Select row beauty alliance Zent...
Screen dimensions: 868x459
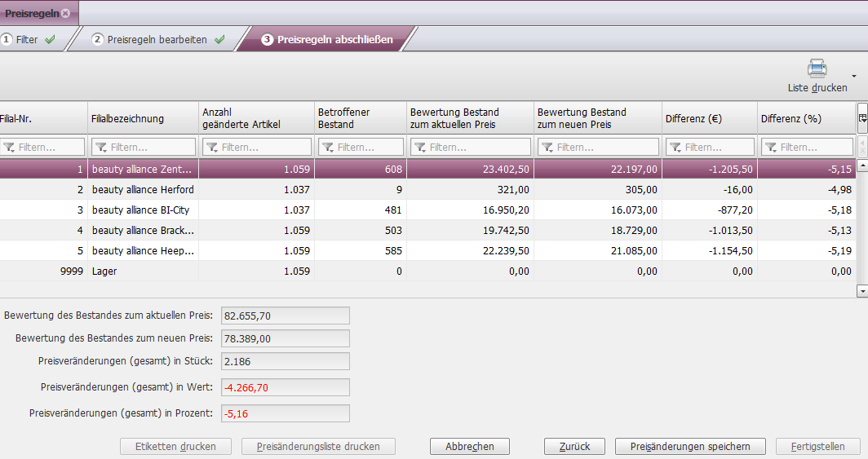point(428,170)
